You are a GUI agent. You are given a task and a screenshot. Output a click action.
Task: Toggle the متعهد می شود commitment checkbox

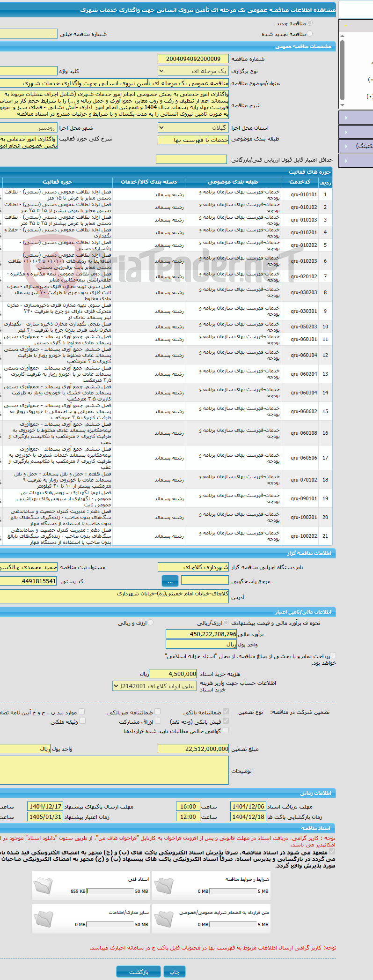coord(332,852)
